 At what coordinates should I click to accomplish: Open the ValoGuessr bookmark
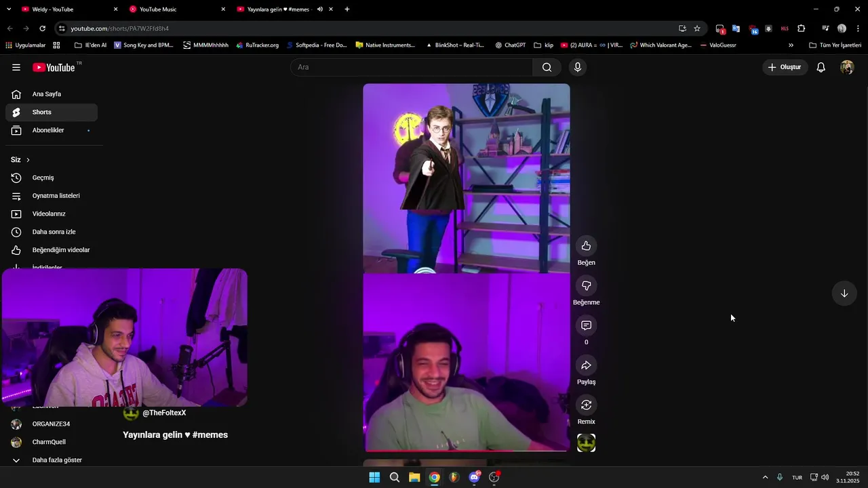click(x=718, y=45)
